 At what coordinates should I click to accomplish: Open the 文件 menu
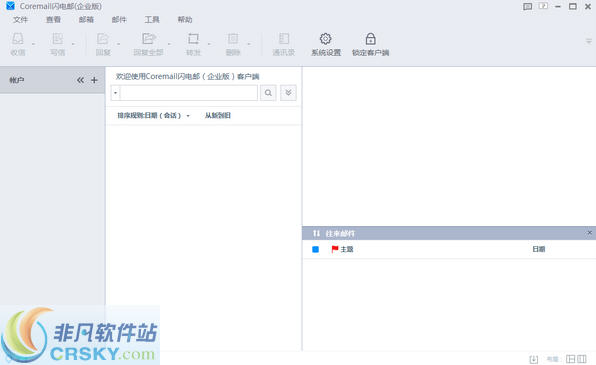coord(21,19)
